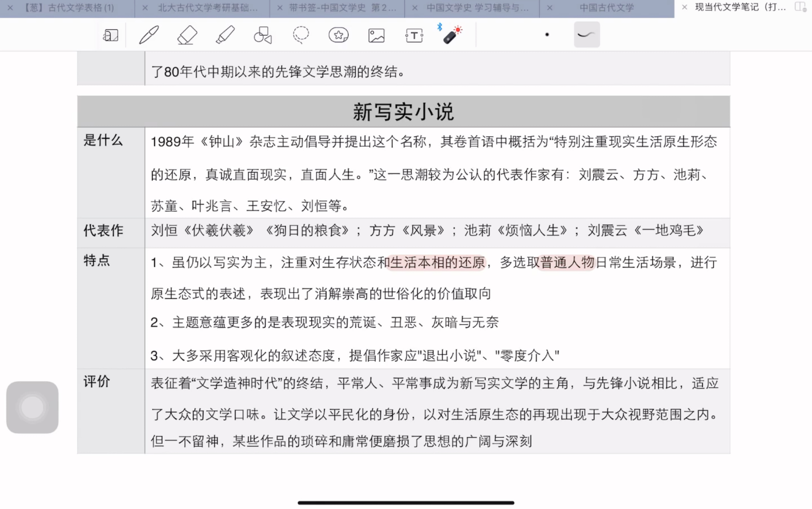Click the text 刘震云《一地鸡毛》
This screenshot has height=509, width=812.
(x=646, y=231)
